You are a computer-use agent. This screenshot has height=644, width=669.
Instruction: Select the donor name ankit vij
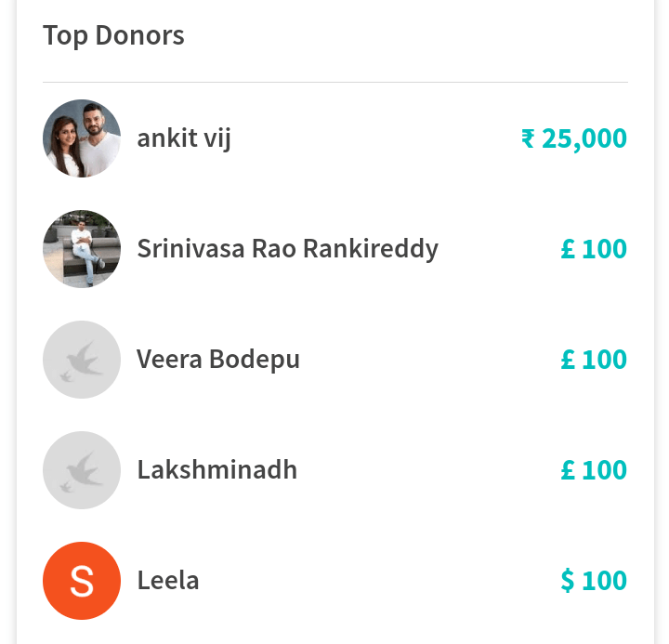184,138
